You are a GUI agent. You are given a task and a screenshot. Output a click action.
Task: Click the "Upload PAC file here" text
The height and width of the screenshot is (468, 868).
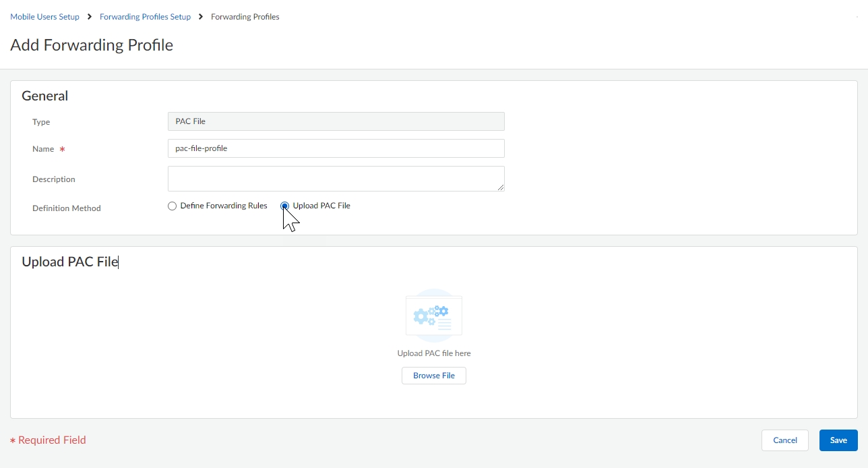coord(434,353)
